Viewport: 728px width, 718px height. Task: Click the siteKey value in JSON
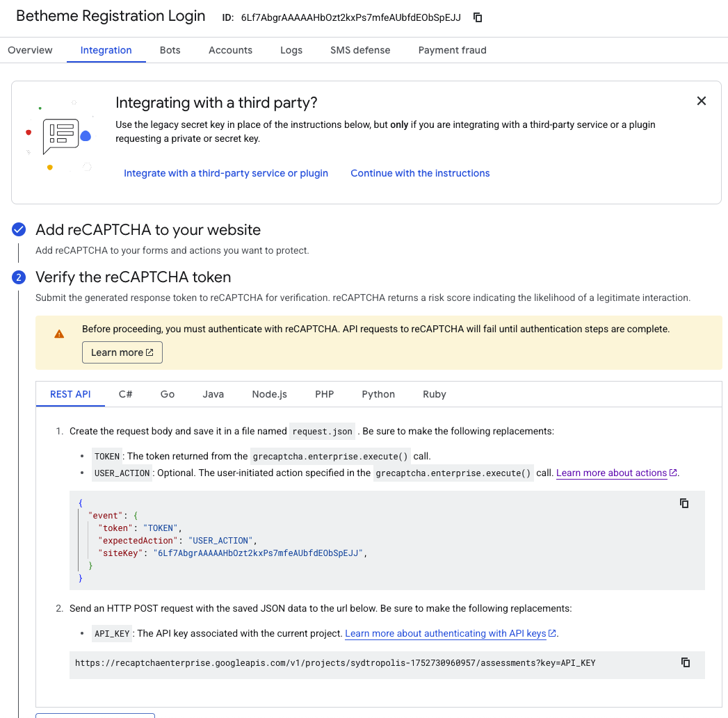258,553
